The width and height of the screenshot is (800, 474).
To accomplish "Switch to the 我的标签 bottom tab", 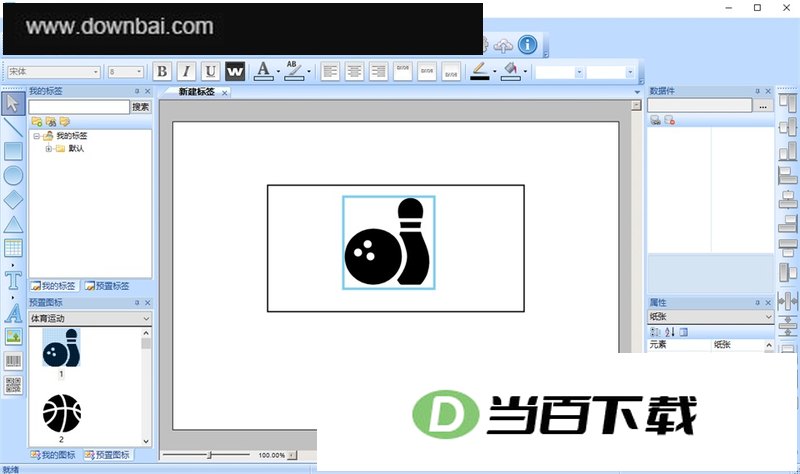I will [x=54, y=286].
